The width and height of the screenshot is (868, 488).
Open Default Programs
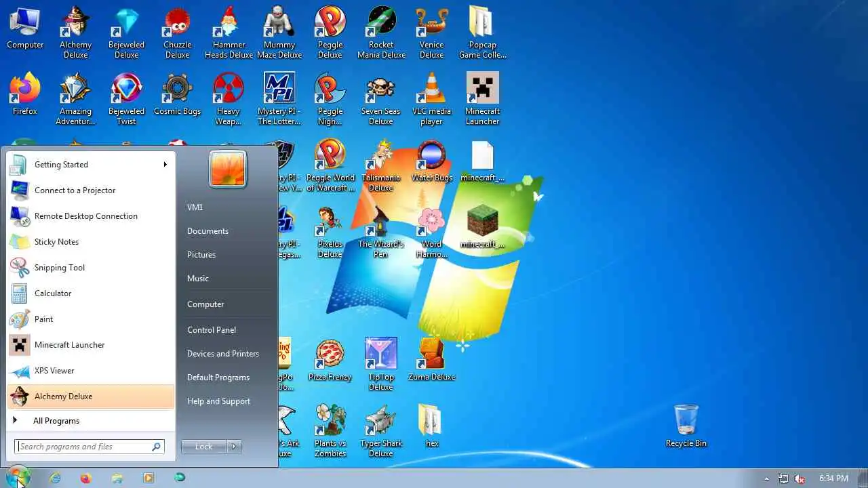pos(218,377)
